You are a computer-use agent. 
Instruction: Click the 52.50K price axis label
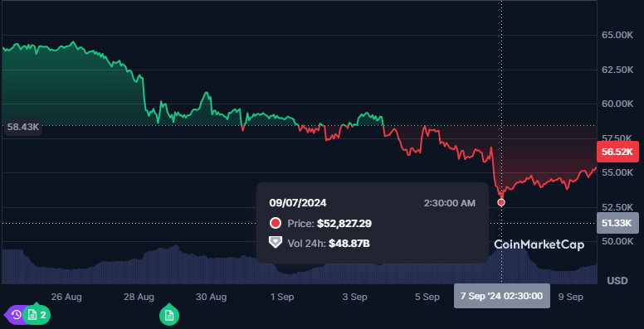tap(617, 206)
